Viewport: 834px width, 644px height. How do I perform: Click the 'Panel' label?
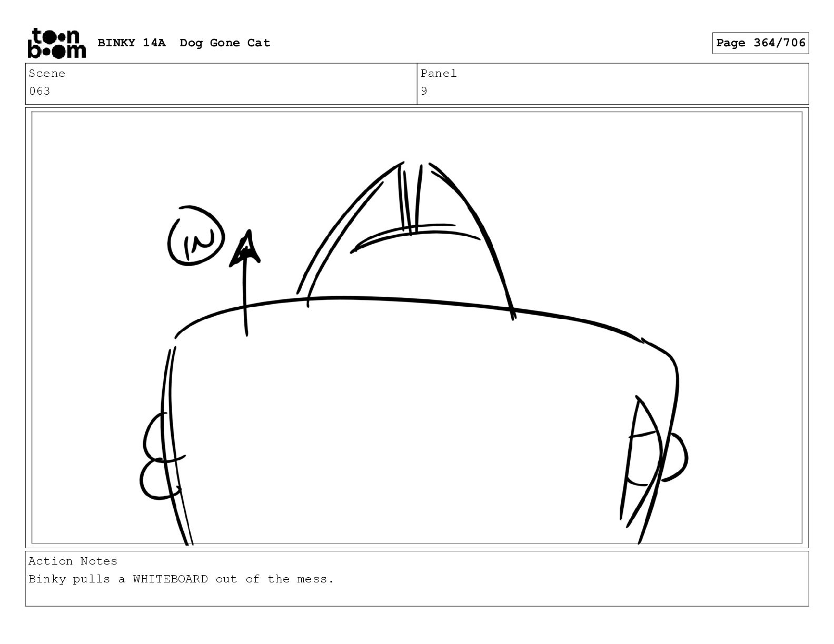click(x=439, y=74)
